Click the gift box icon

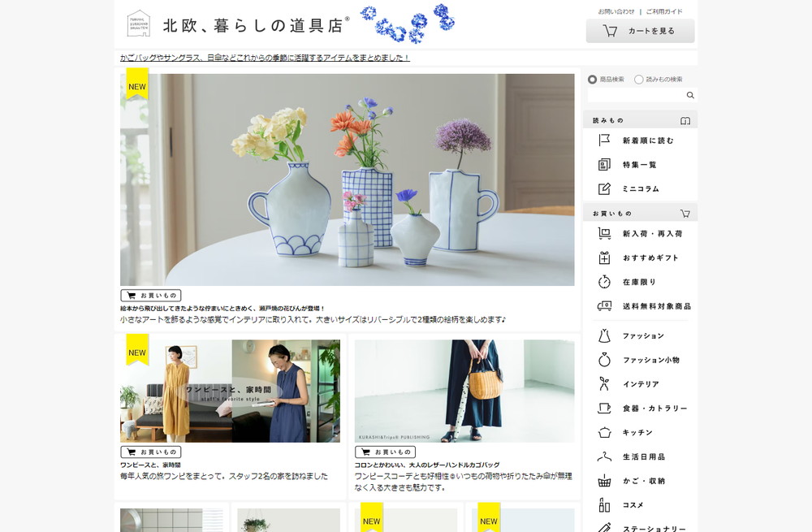coord(604,258)
